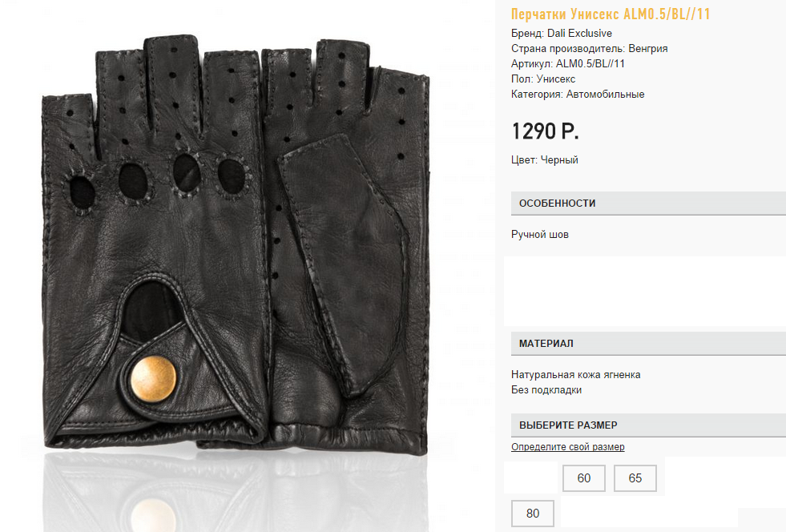Expand the МАТЕРИАЛ section header
The width and height of the screenshot is (786, 532).
point(649,344)
